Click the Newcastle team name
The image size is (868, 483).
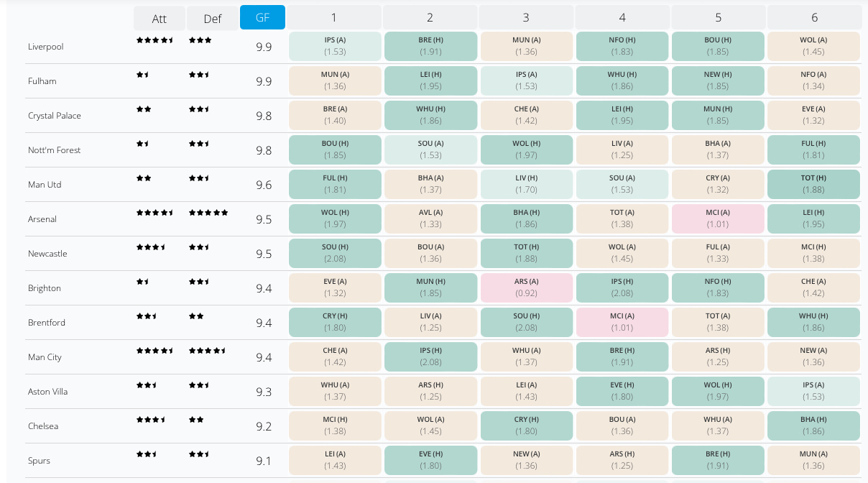point(47,254)
